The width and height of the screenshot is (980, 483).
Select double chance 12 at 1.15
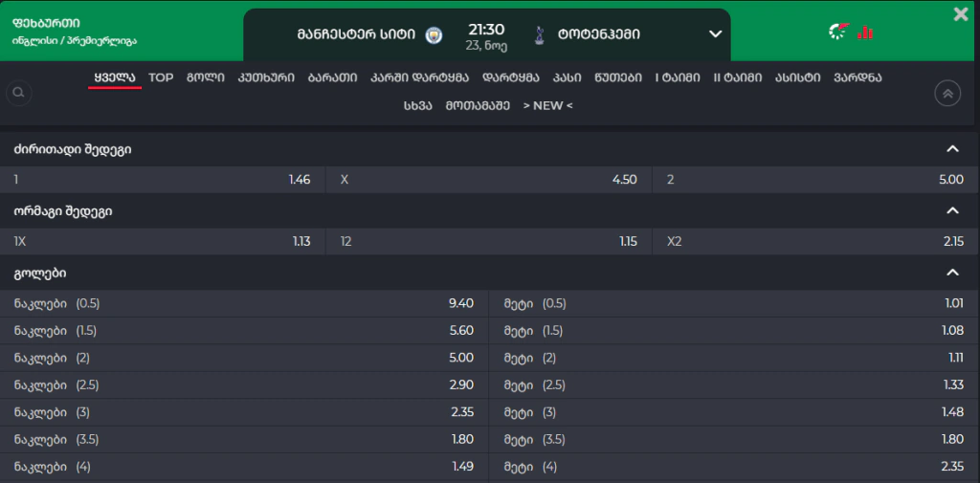(489, 241)
